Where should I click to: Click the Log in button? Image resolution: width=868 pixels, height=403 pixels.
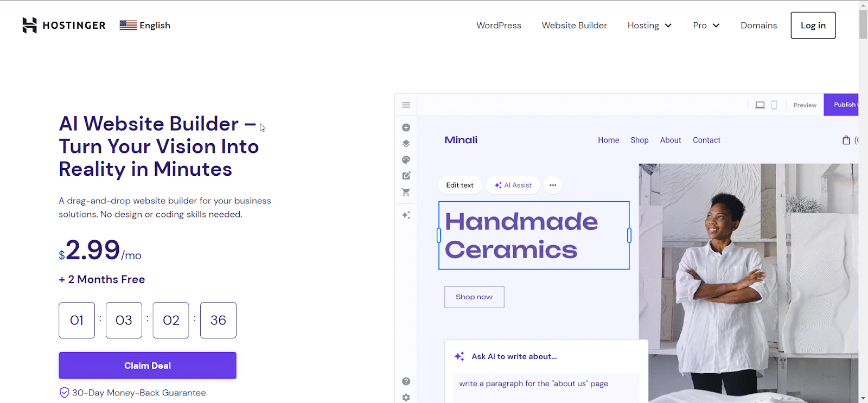[813, 25]
